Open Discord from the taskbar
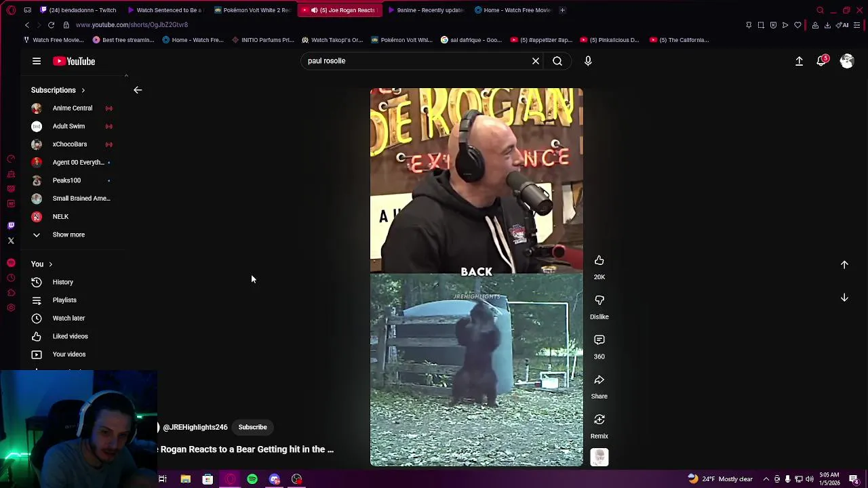 (x=275, y=479)
